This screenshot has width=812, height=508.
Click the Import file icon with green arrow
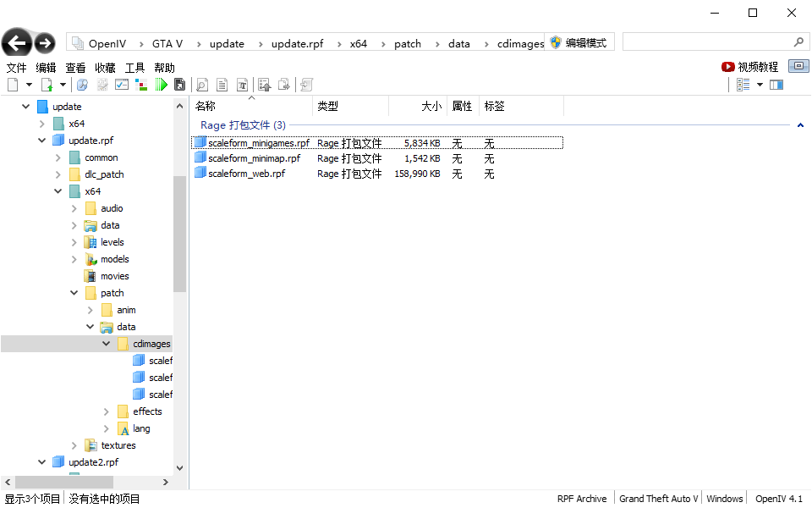[47, 85]
